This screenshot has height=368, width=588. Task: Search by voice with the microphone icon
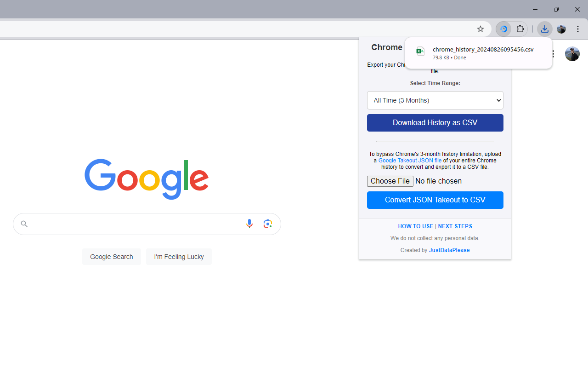pos(249,224)
